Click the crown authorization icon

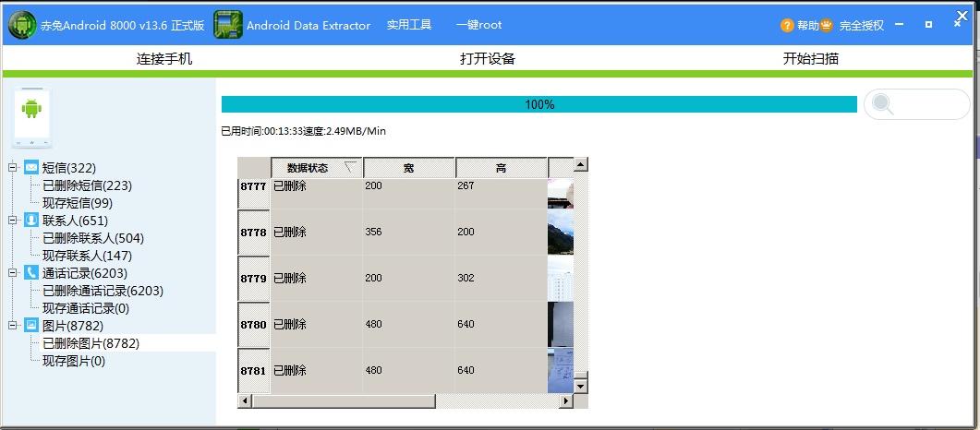(x=827, y=26)
